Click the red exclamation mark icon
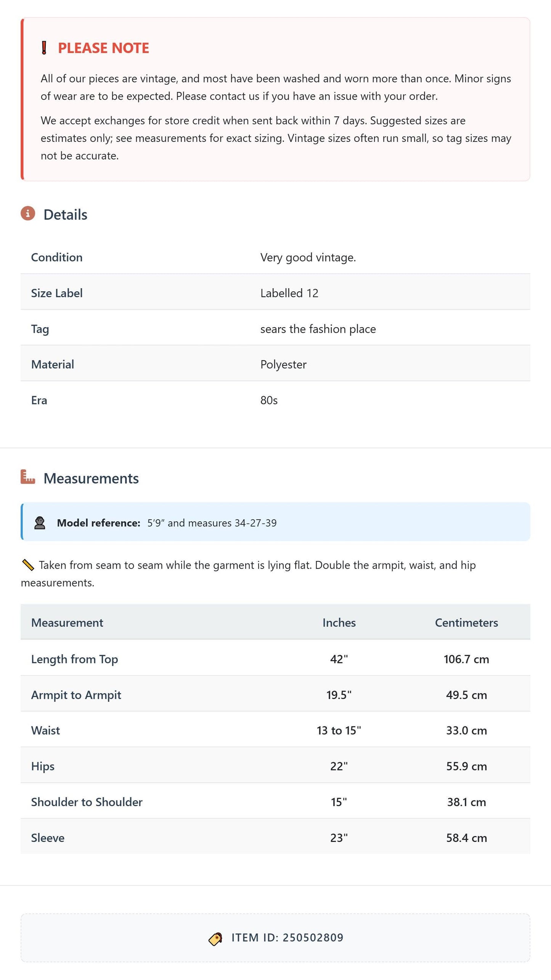Viewport: 551px width, 980px height. tap(44, 48)
